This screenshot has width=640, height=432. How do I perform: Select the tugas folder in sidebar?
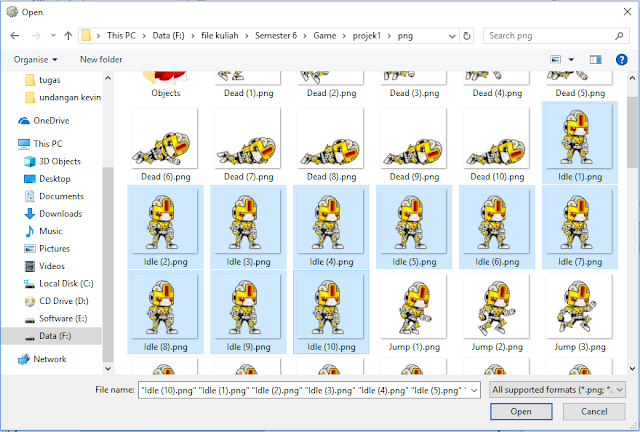[42, 80]
